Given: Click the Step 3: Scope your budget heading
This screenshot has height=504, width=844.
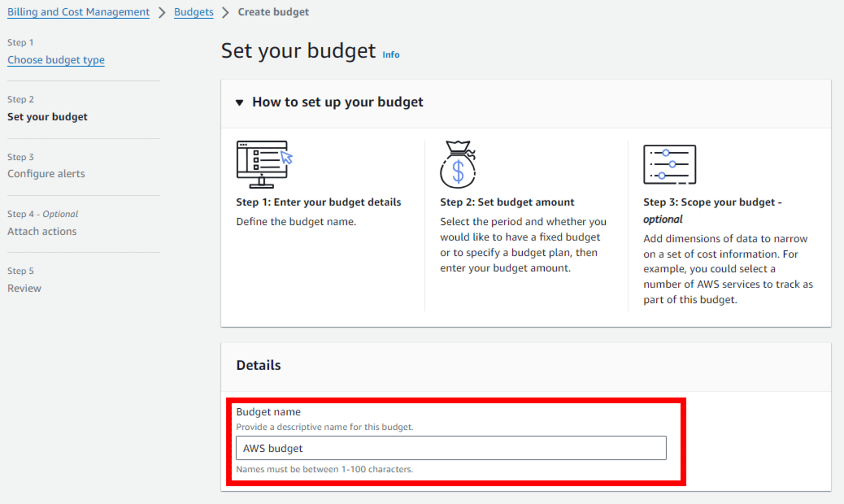Looking at the screenshot, I should point(712,210).
